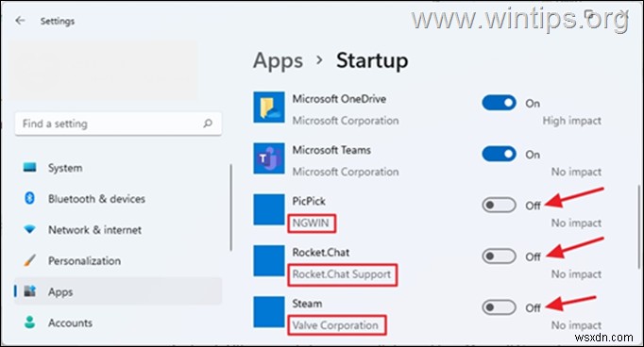The height and width of the screenshot is (347, 644).
Task: Turn on the Steam startup toggle
Action: click(x=499, y=307)
